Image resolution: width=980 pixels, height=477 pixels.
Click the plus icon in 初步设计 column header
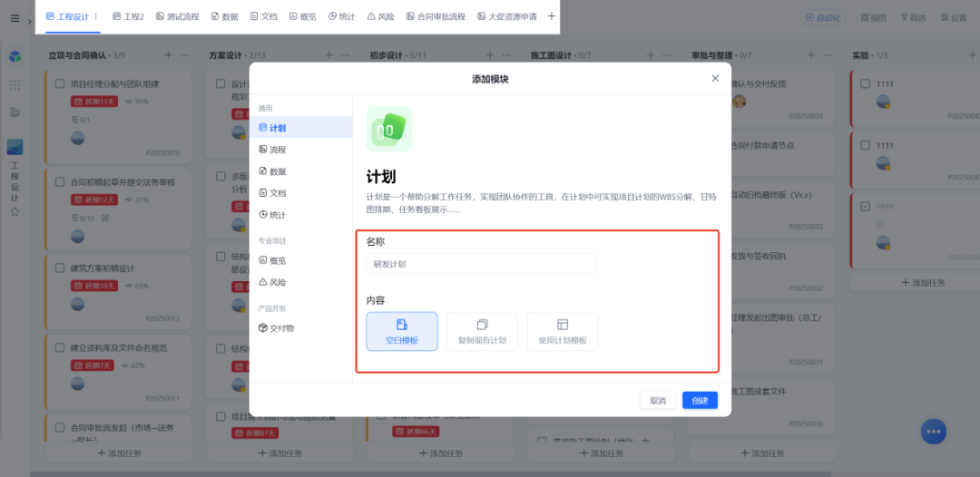coord(490,55)
